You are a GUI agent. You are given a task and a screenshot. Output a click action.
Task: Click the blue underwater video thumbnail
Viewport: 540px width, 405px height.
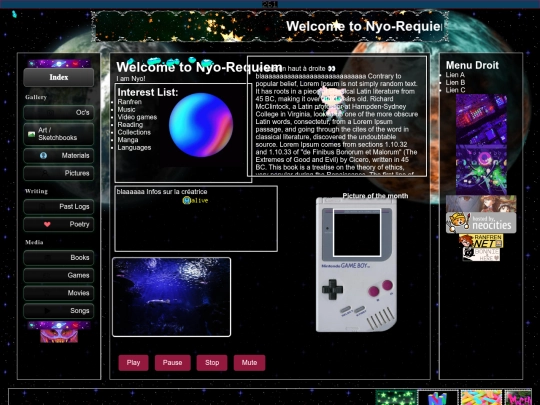click(x=172, y=297)
